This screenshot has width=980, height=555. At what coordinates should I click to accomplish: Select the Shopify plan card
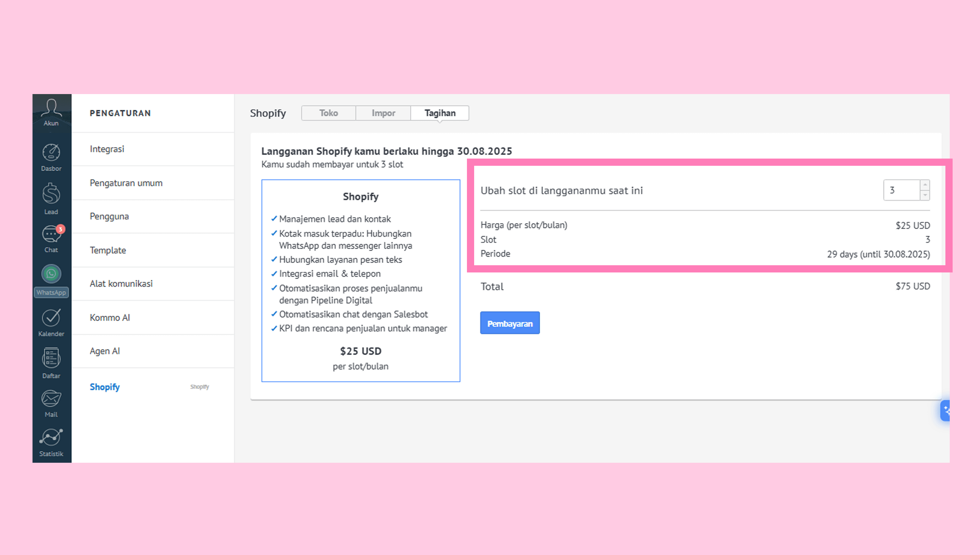click(360, 280)
